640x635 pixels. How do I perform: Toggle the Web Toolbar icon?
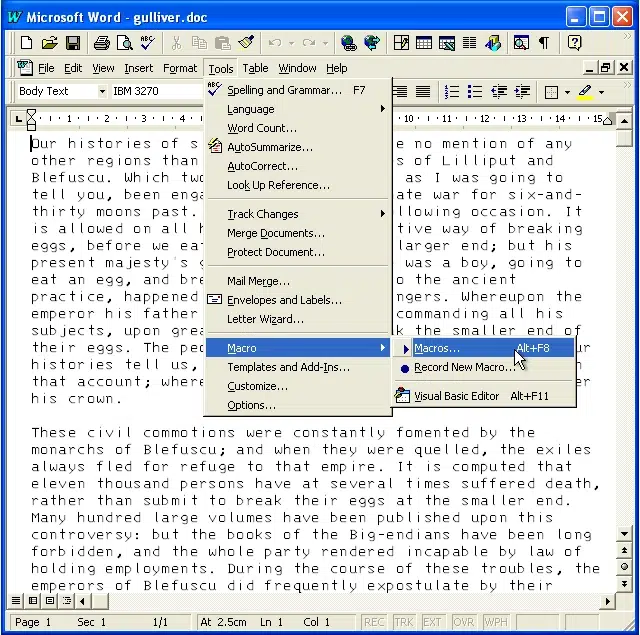[372, 42]
